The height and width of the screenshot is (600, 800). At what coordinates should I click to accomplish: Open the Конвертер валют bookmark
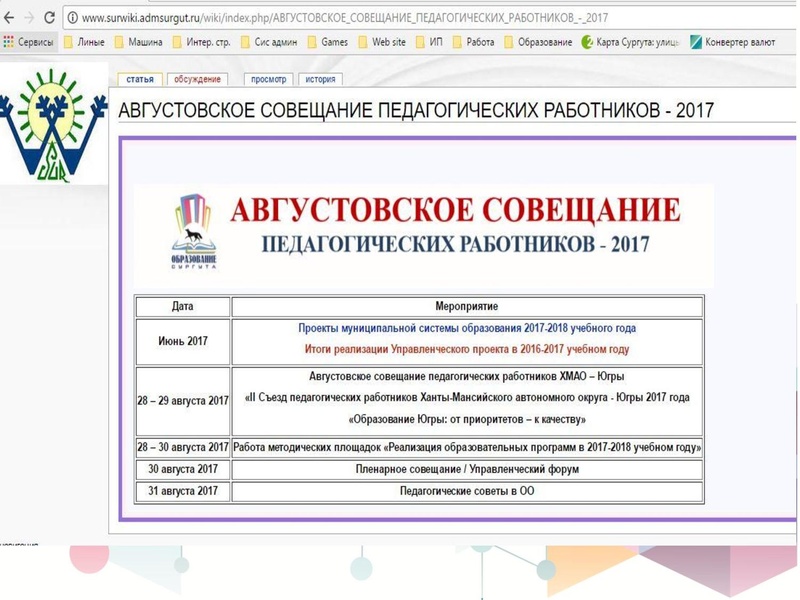(x=733, y=42)
